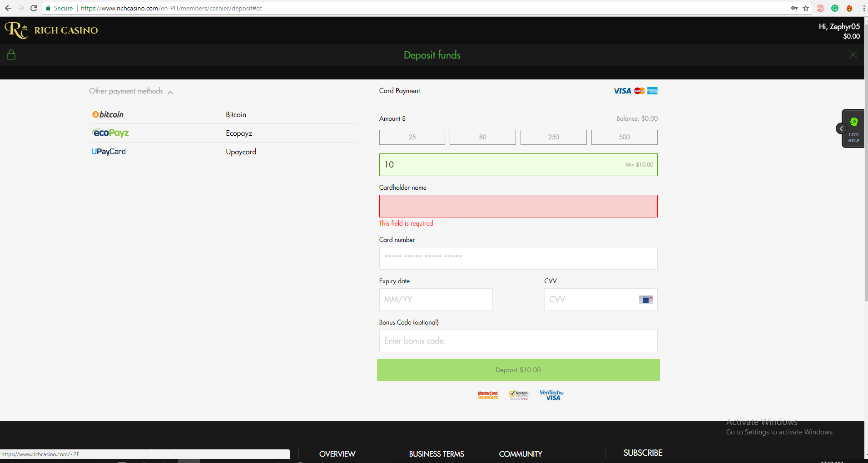Click the Cardholder name field
Screen dimensions: 868x463
(x=518, y=206)
